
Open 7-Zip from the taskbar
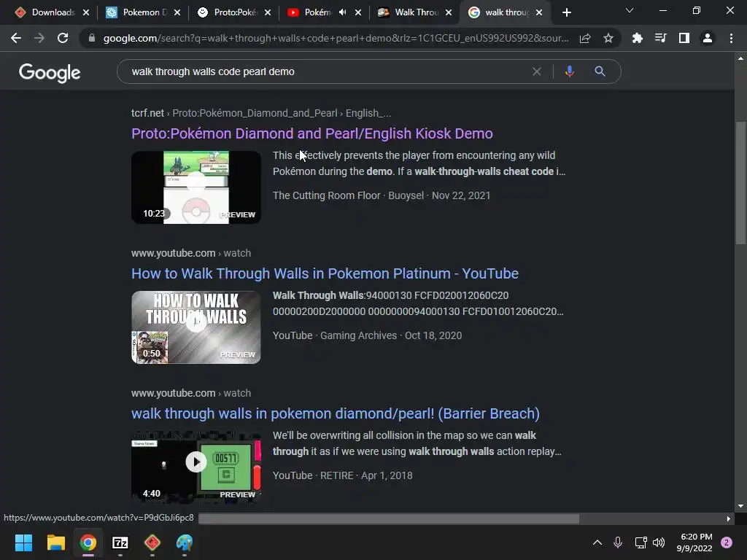click(x=120, y=542)
